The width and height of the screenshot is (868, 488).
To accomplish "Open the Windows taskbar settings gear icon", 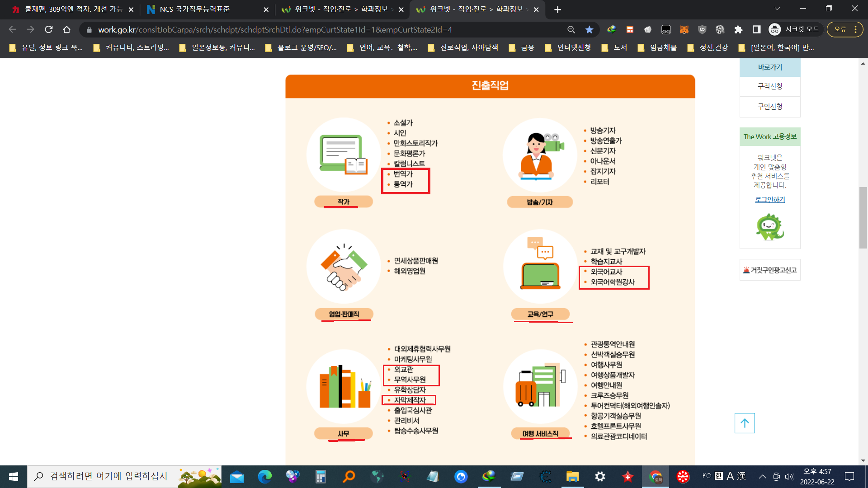I will pyautogui.click(x=600, y=477).
